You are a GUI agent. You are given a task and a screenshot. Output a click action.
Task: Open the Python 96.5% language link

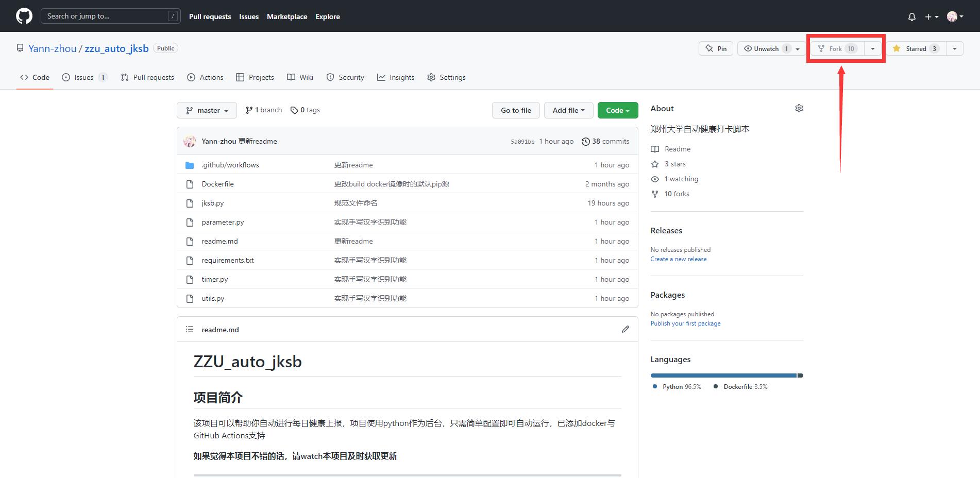677,387
